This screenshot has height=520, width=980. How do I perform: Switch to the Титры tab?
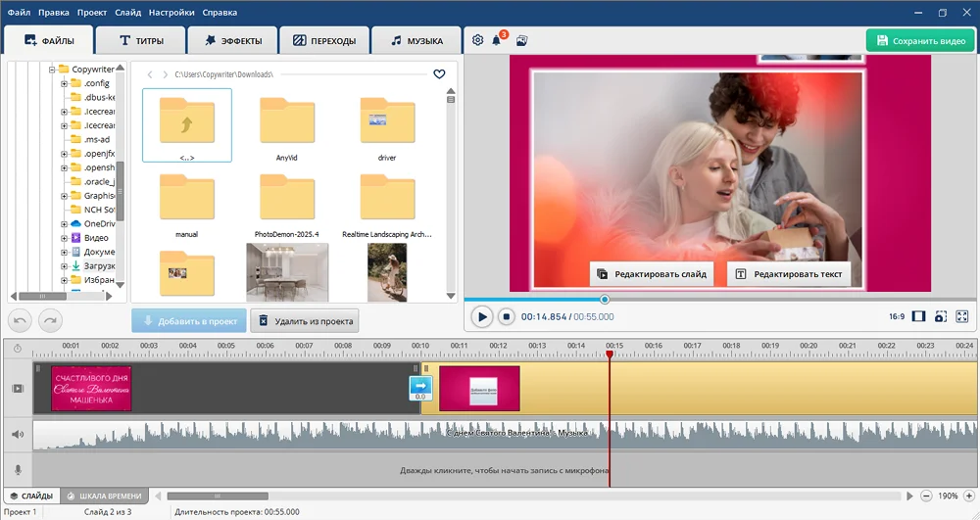click(141, 40)
